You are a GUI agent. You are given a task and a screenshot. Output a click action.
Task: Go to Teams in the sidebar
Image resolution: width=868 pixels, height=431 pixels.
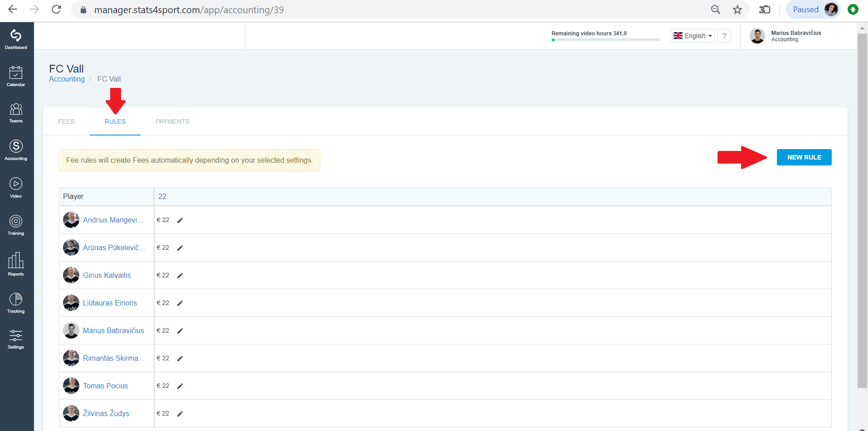point(16,113)
